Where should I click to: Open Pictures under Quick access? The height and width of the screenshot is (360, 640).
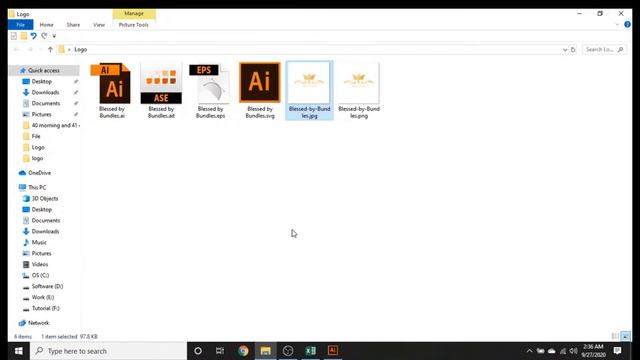point(42,115)
